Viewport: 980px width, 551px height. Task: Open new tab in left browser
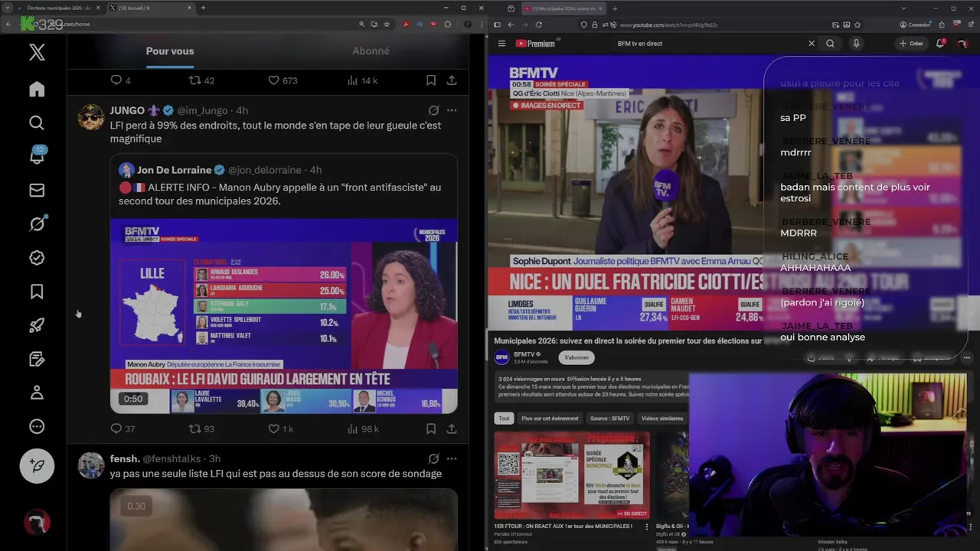tap(203, 8)
